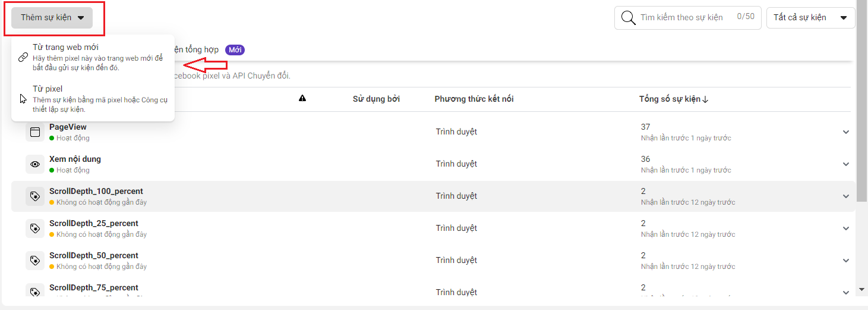Click the eye icon beside Xem nội dung
Image resolution: width=868 pixels, height=310 pixels.
pyautogui.click(x=35, y=164)
